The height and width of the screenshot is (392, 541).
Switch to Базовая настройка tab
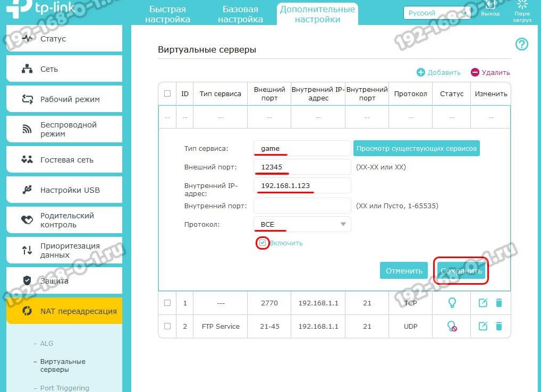[241, 14]
